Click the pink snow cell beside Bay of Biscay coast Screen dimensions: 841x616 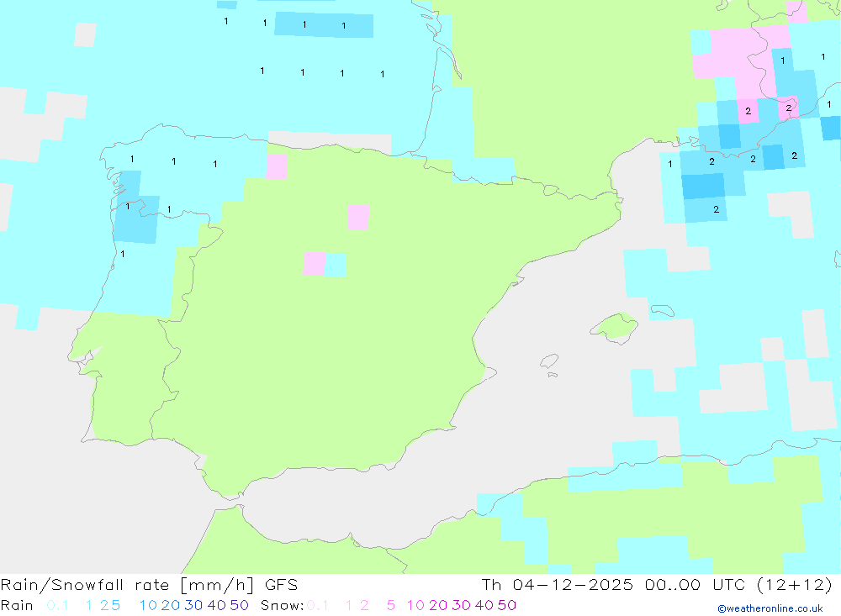[x=277, y=166]
